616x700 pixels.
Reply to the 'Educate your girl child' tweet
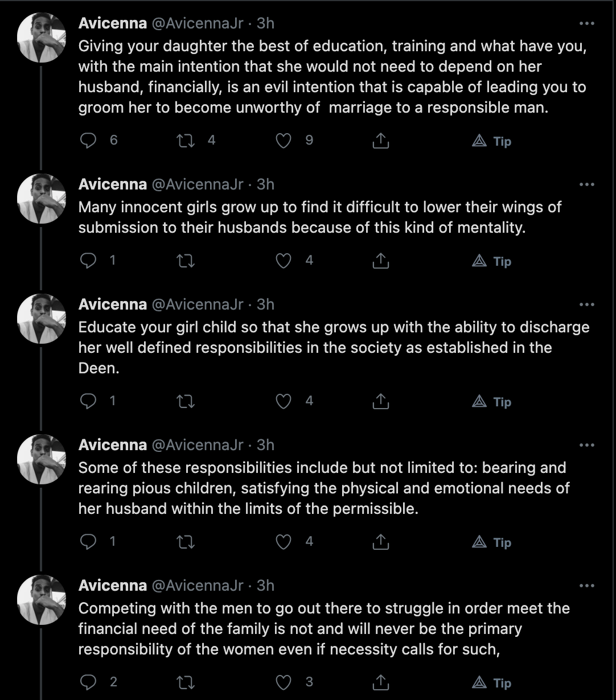click(88, 401)
